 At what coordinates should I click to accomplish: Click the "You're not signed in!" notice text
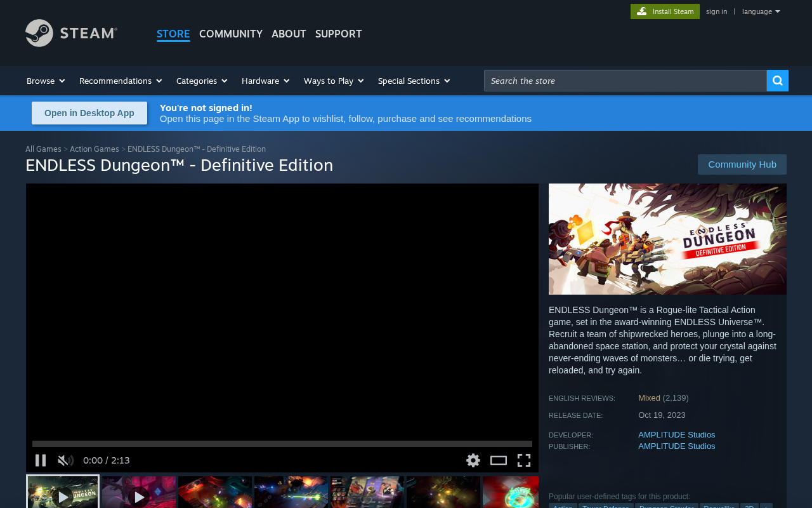pos(206,108)
